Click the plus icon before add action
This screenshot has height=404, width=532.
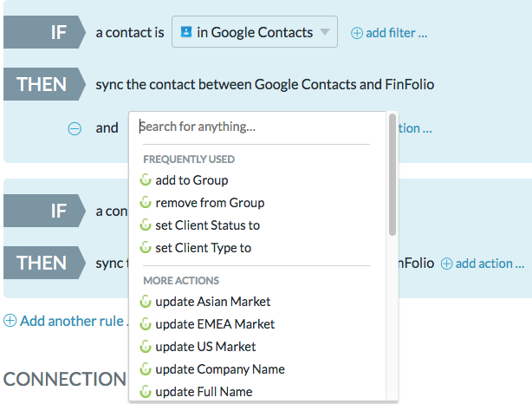pos(446,264)
